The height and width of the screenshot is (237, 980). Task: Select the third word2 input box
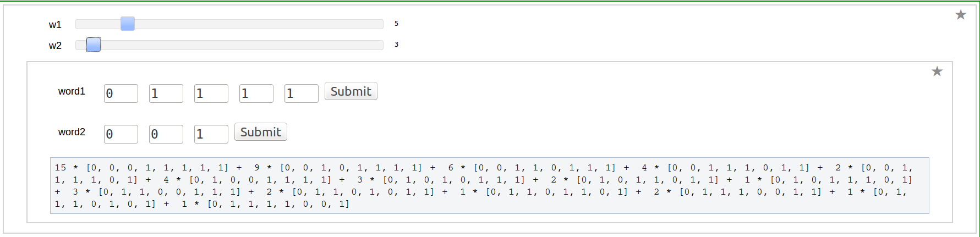click(x=211, y=134)
